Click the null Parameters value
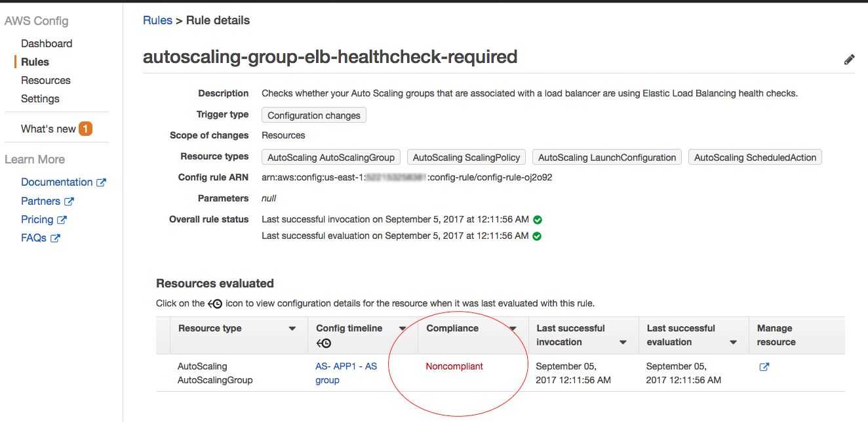 click(269, 198)
